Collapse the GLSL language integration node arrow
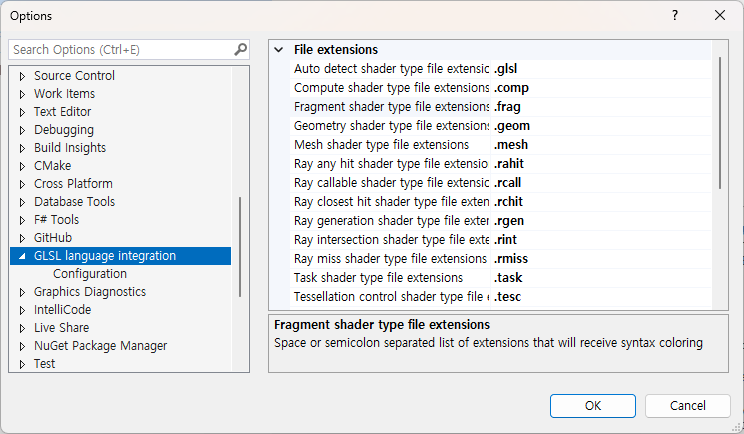 pyautogui.click(x=22, y=256)
